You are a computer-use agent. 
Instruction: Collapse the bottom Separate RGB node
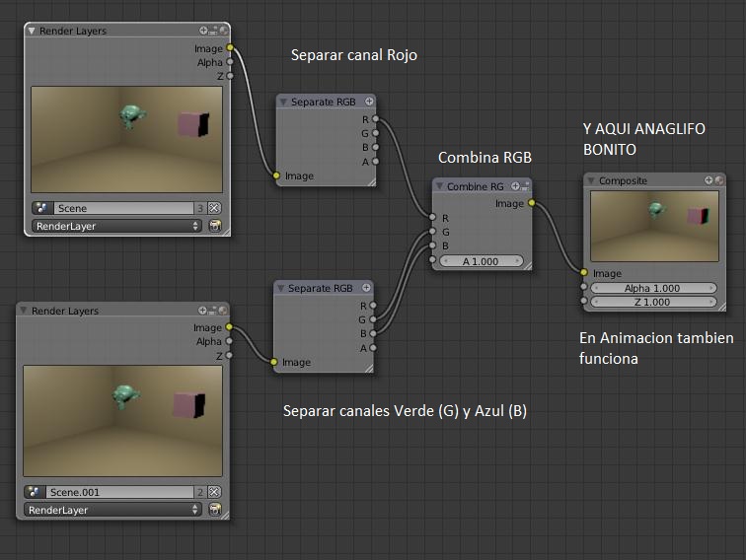(280, 288)
